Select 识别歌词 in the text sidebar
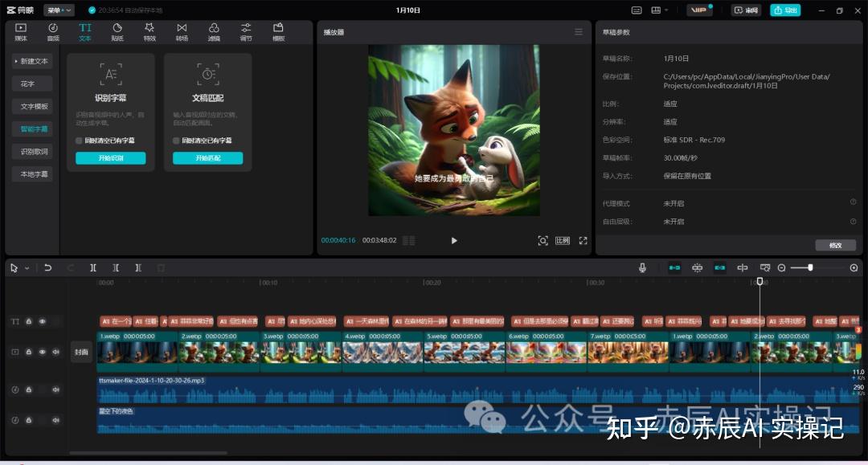This screenshot has width=868, height=465. coord(32,152)
